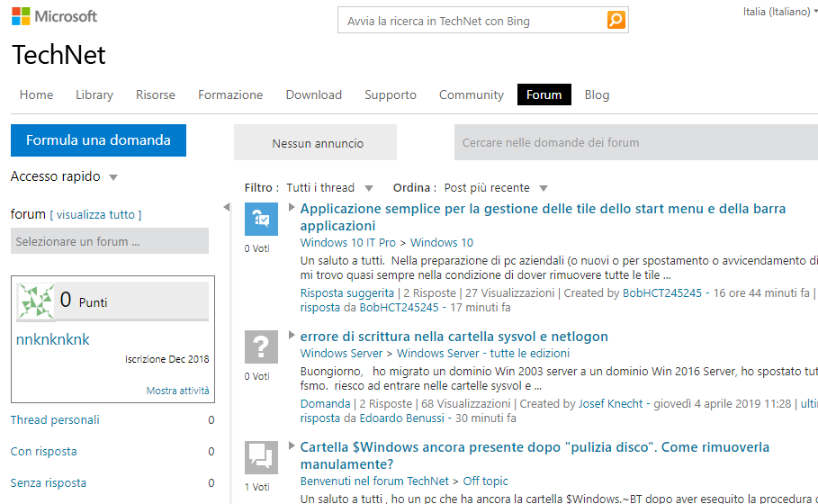818x504 pixels.
Task: Open the Applicazione semplice per la gestione thread
Action: [x=543, y=217]
